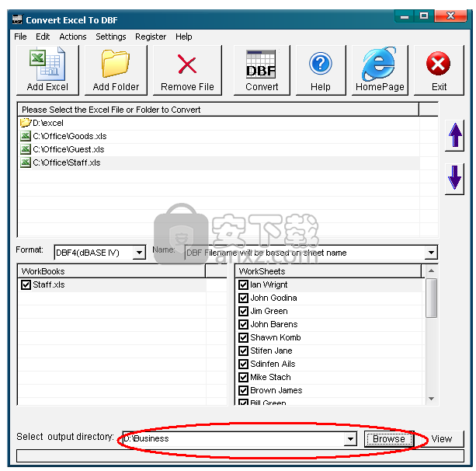Maximize the Convert Excel To DBF window
Viewport: 476px width, 471px height.
click(x=424, y=16)
